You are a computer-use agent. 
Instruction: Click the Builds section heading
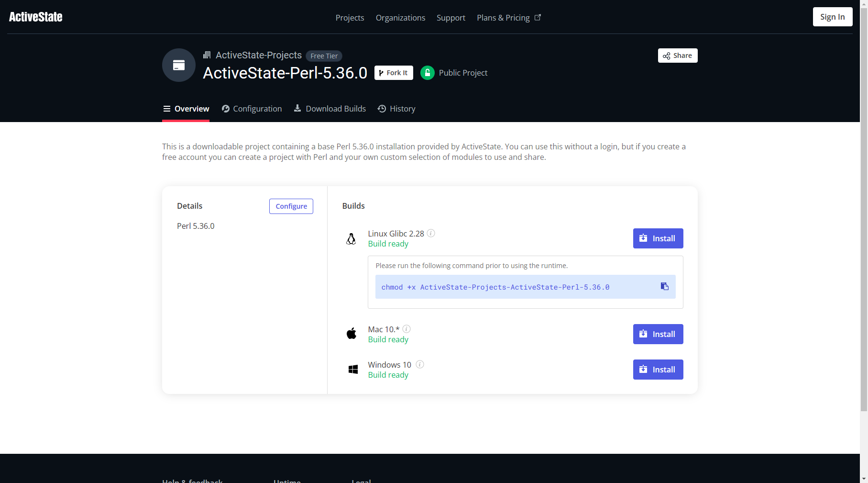[353, 206]
